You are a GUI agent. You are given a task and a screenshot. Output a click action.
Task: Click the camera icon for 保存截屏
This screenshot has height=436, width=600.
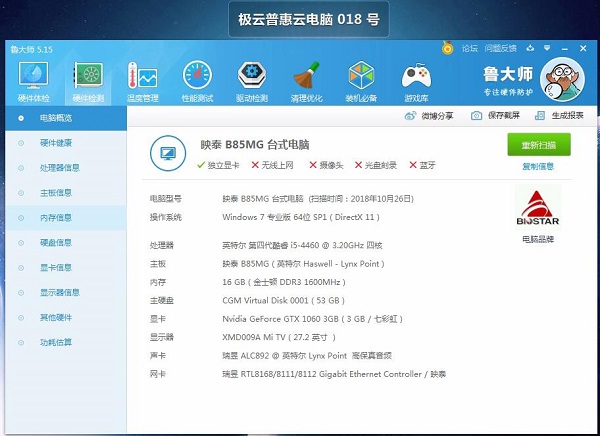[476, 116]
